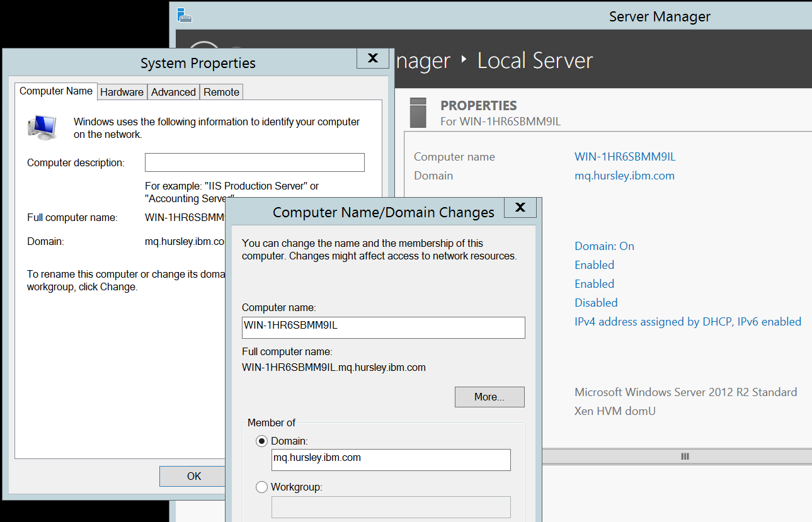
Task: Click Microsoft Windows Server 2012 R2 Standard text
Action: pos(686,392)
